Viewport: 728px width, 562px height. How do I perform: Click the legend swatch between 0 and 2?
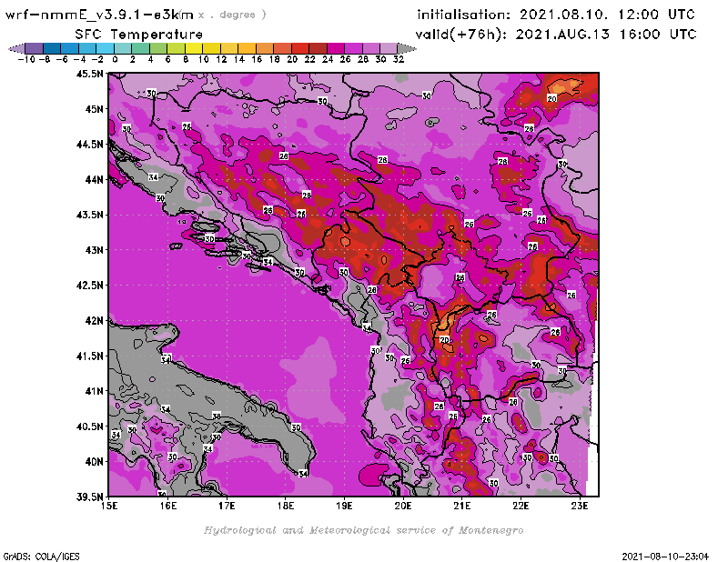[x=123, y=48]
